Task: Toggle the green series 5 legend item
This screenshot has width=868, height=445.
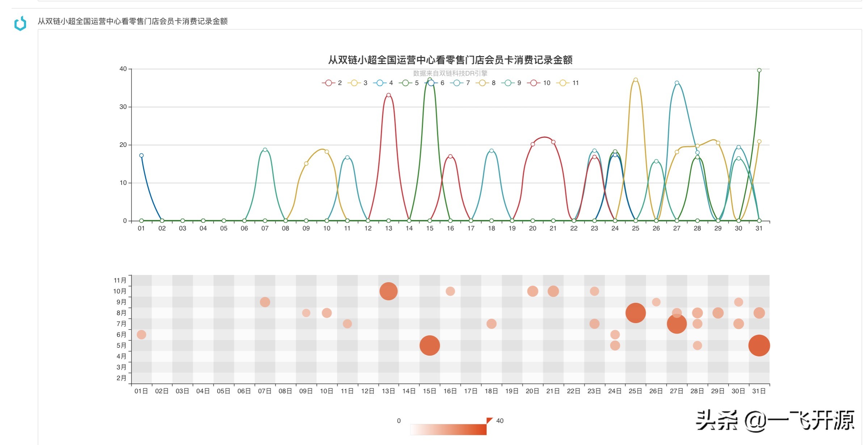Action: (405, 83)
